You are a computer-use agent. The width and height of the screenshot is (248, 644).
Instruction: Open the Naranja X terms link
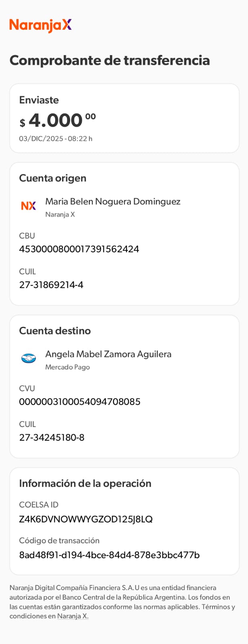(x=72, y=616)
